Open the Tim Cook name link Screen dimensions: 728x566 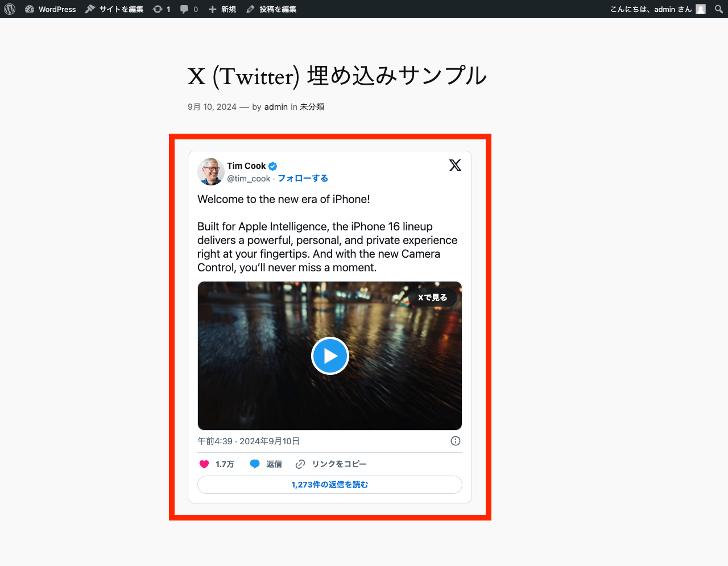246,166
